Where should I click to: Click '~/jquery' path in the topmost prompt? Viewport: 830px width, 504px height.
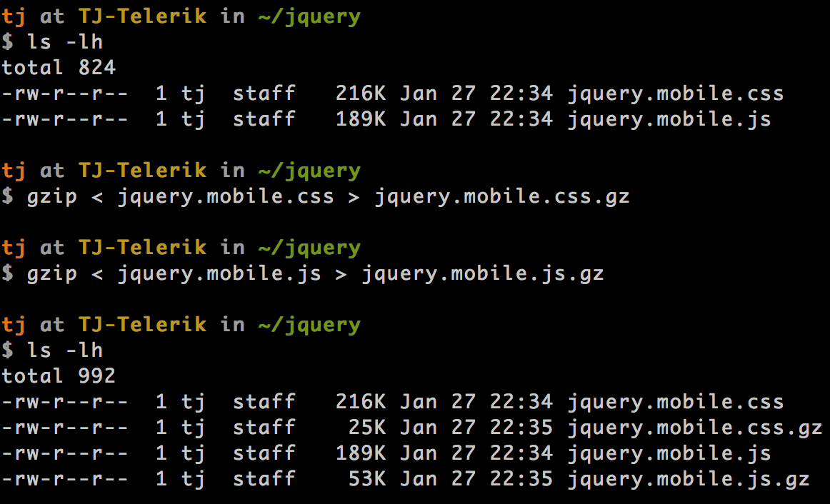(310, 17)
